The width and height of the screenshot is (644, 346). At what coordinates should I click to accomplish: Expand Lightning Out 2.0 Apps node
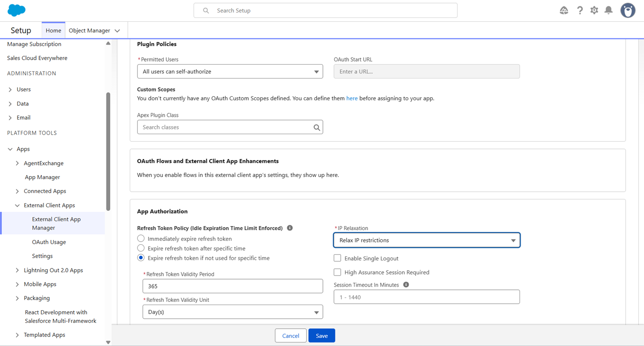click(x=17, y=270)
